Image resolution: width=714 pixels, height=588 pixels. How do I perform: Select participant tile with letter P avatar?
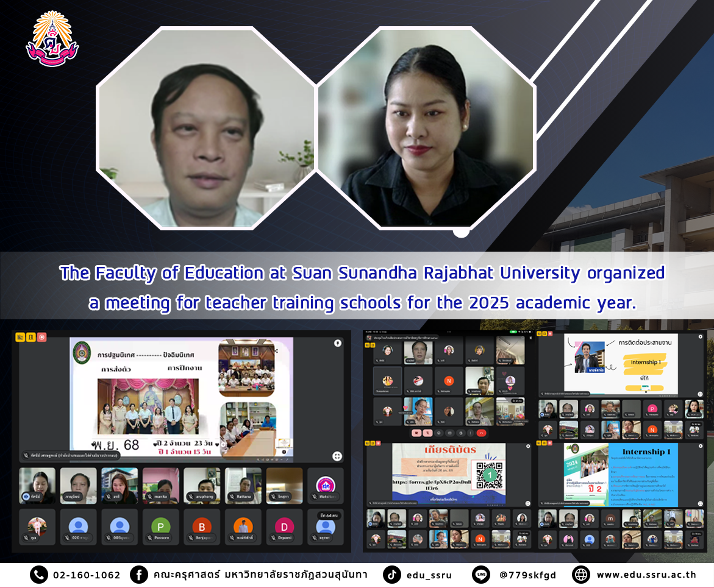click(160, 526)
